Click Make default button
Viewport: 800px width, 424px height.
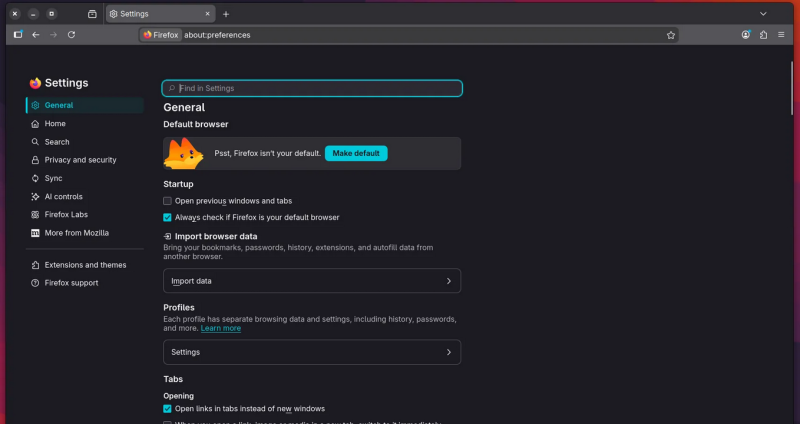pos(356,153)
